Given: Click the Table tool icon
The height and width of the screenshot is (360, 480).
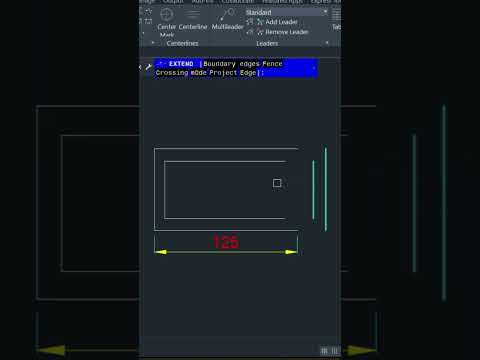Looking at the screenshot, I should 336,15.
